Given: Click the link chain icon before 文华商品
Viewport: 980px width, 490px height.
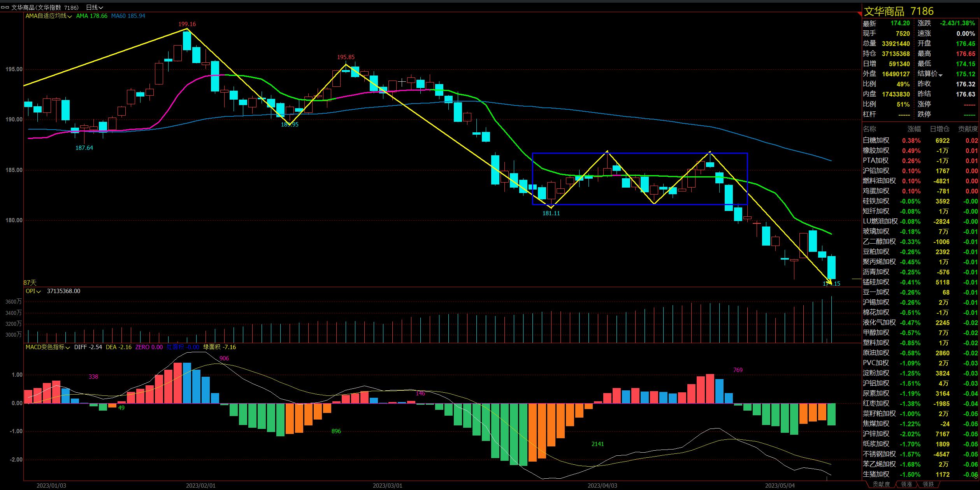Looking at the screenshot, I should (x=5, y=7).
